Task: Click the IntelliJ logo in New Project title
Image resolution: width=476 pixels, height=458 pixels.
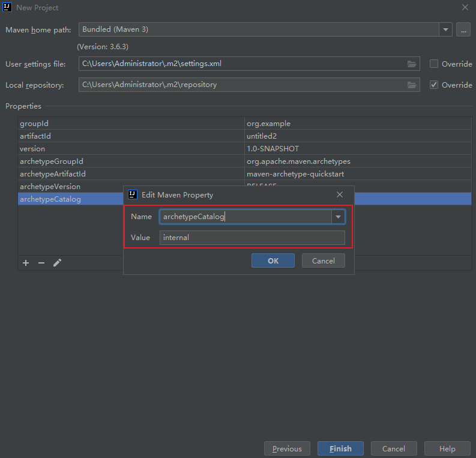Action: click(7, 7)
